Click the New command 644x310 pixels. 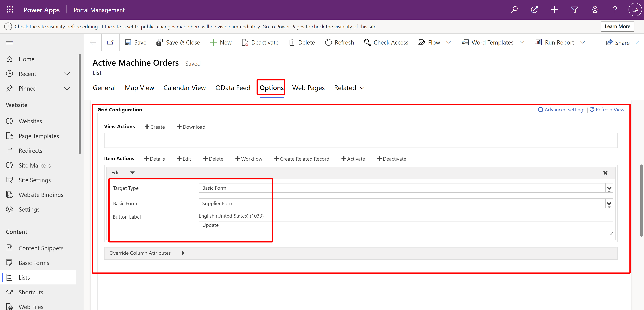pos(221,43)
